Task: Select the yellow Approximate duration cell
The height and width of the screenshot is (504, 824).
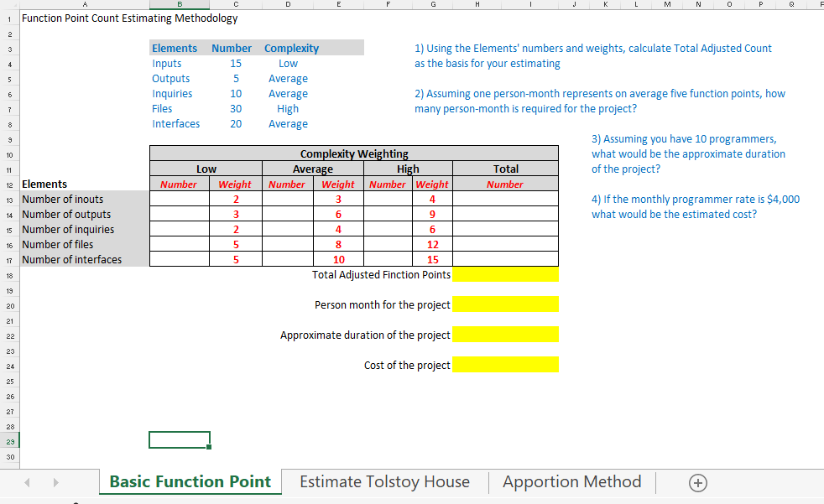Action: tap(504, 334)
